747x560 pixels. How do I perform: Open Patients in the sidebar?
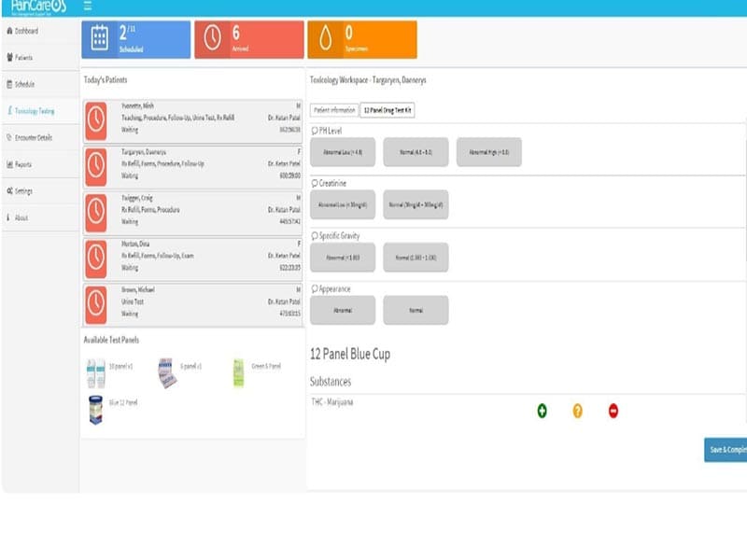(20, 58)
